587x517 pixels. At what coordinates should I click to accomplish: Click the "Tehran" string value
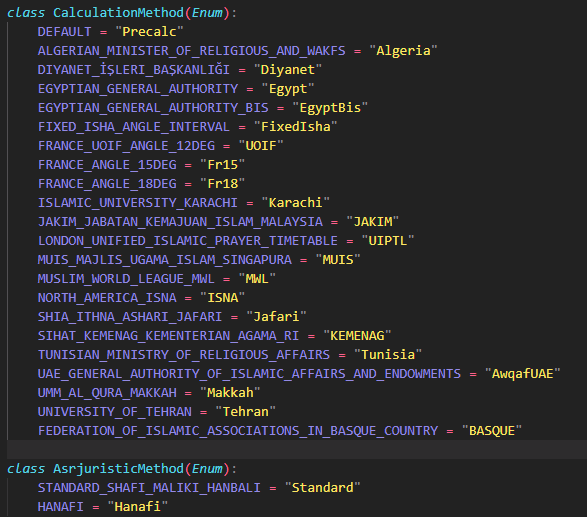245,412
